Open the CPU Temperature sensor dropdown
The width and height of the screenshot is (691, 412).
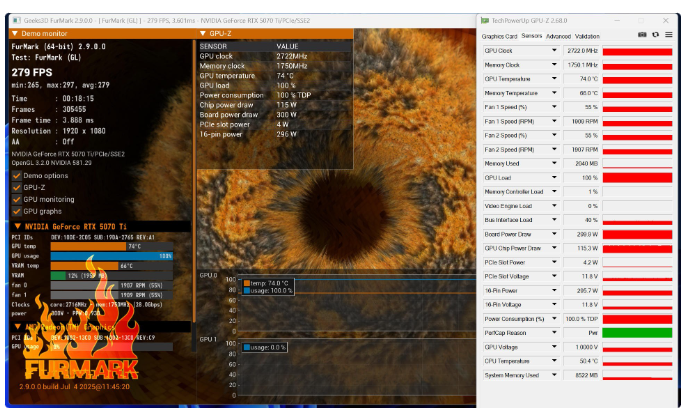(x=554, y=361)
